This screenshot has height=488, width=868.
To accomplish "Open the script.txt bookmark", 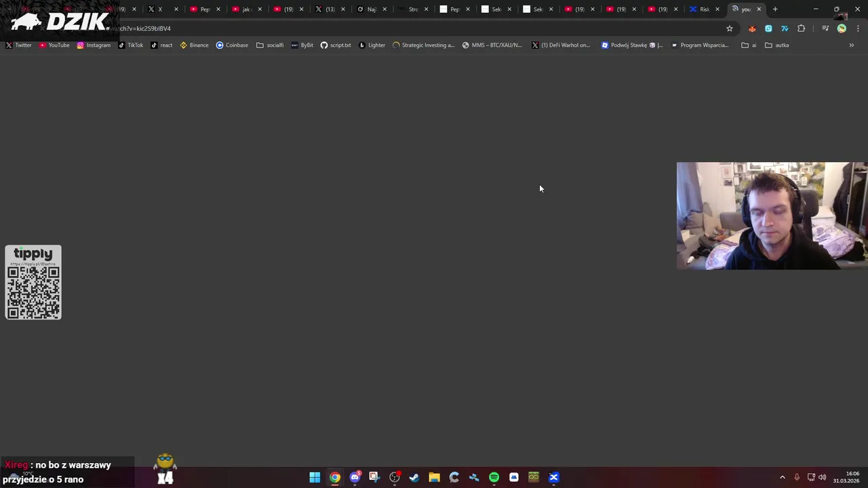I will [336, 45].
